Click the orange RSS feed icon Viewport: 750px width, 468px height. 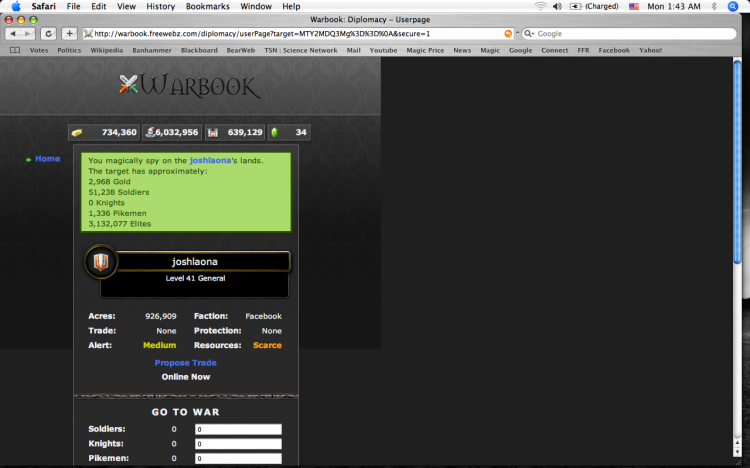(508, 33)
